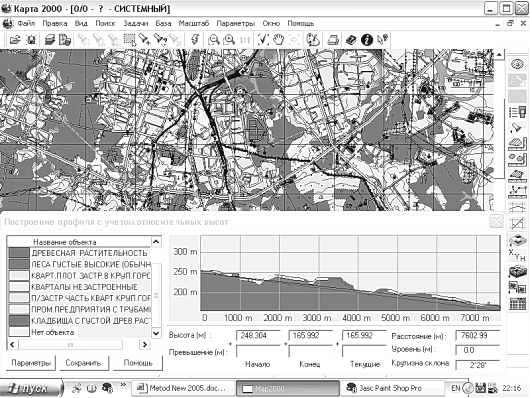Click the side panel flashlight icon
The image size is (530, 398).
coord(517,128)
